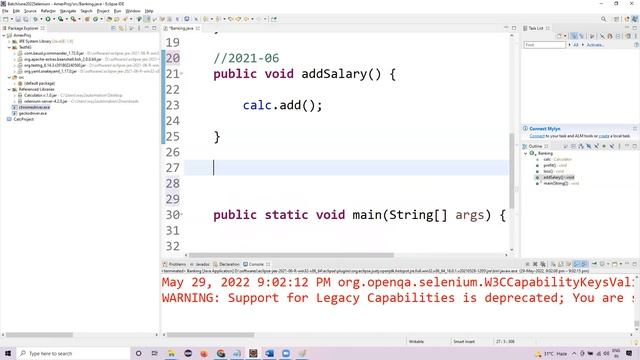640x360 pixels.
Task: Click the New Java Class toolbar icon
Action: (96, 19)
